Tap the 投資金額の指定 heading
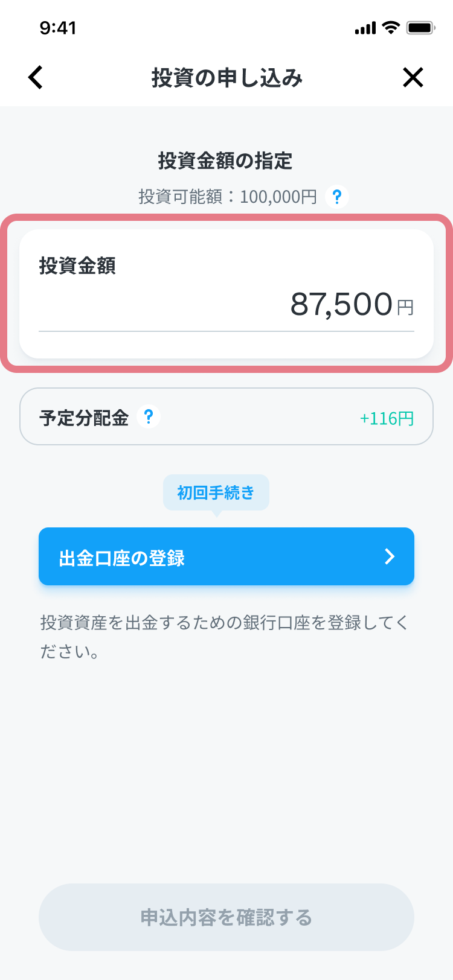 [x=225, y=161]
